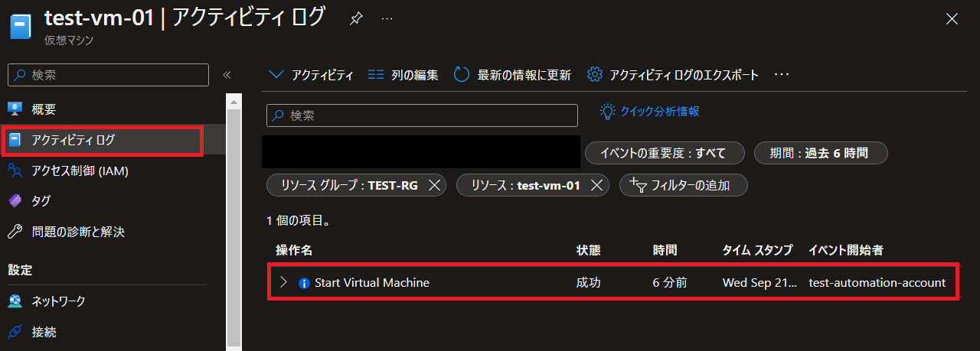Click test-automation-account initiator cell
This screenshot has height=351, width=980.
click(877, 283)
